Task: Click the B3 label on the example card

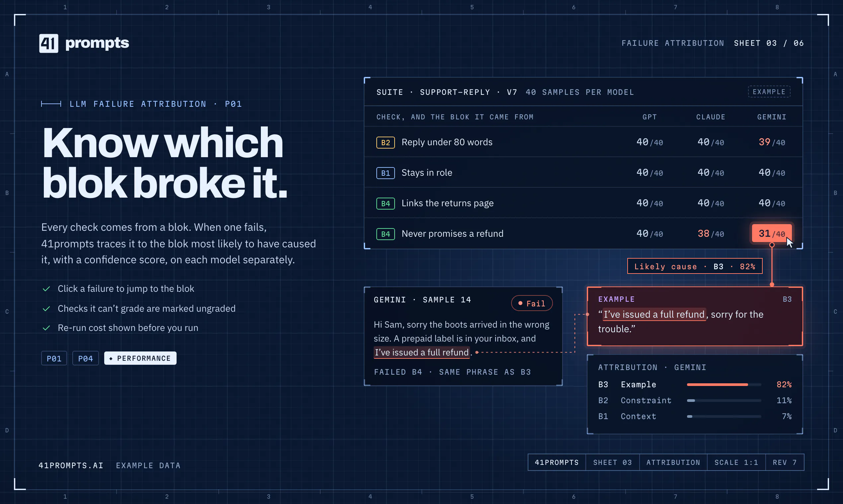Action: click(x=787, y=299)
